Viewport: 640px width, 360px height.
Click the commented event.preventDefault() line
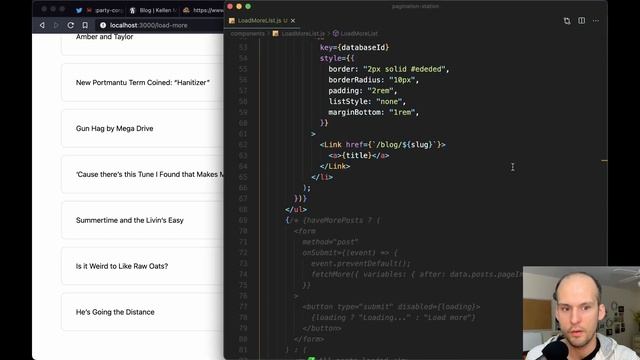(360, 264)
